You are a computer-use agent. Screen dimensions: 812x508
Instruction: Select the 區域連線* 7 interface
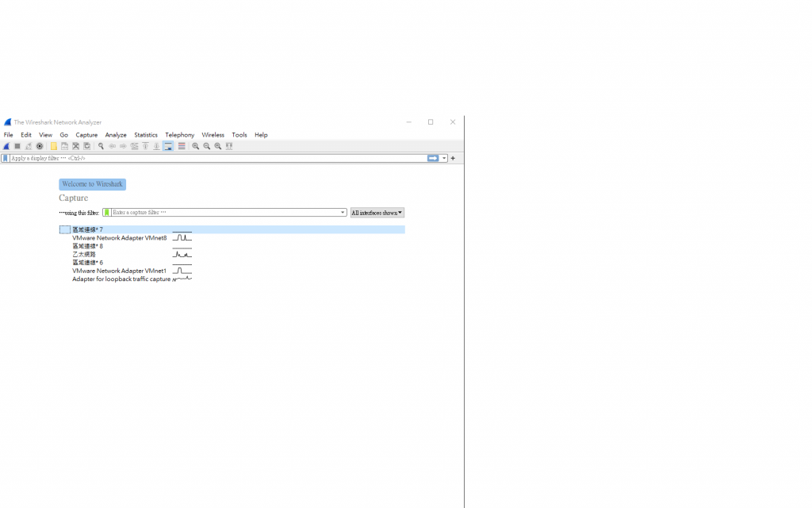(x=232, y=229)
